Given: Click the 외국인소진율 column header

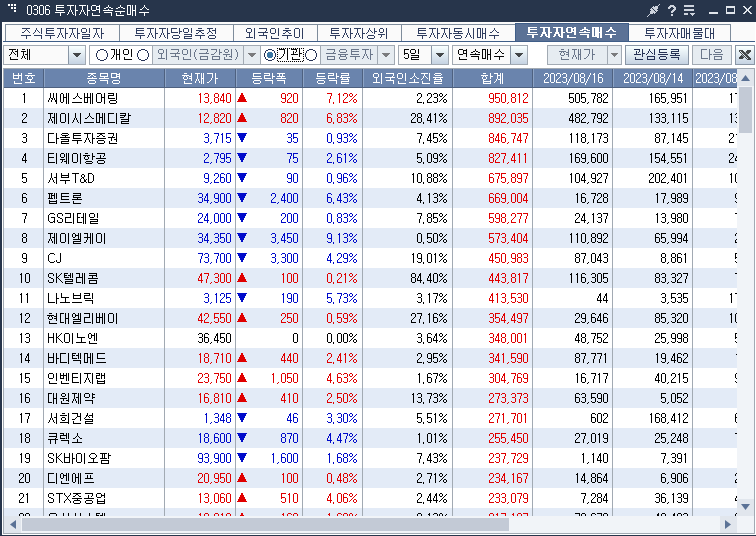Looking at the screenshot, I should [407, 78].
